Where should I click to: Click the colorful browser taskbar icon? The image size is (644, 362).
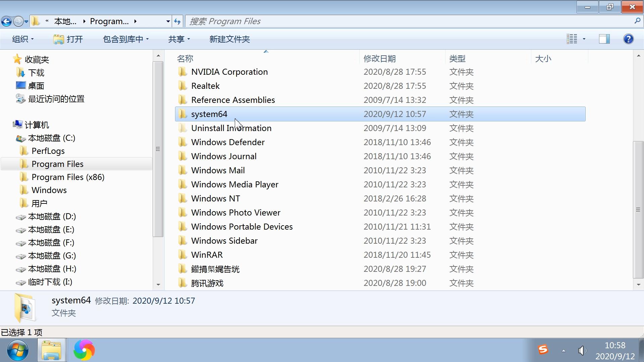click(84, 350)
